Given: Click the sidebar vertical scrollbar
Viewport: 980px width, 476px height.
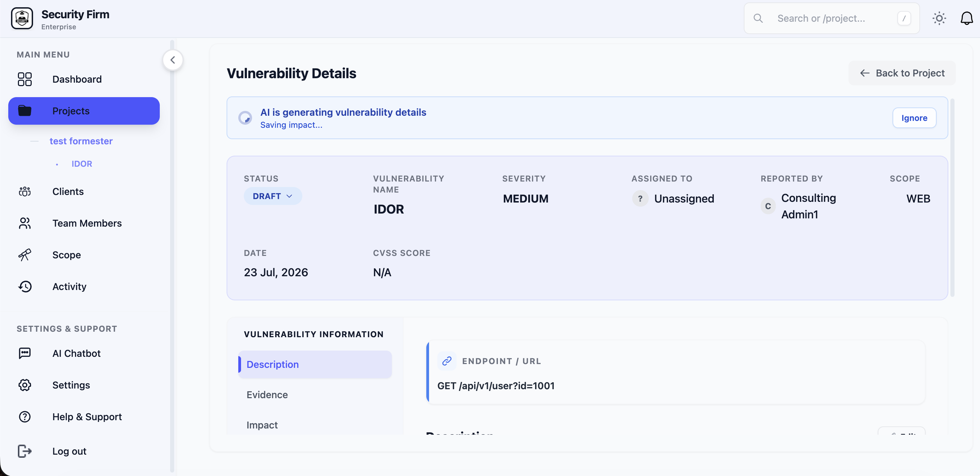Looking at the screenshot, I should pos(171,255).
